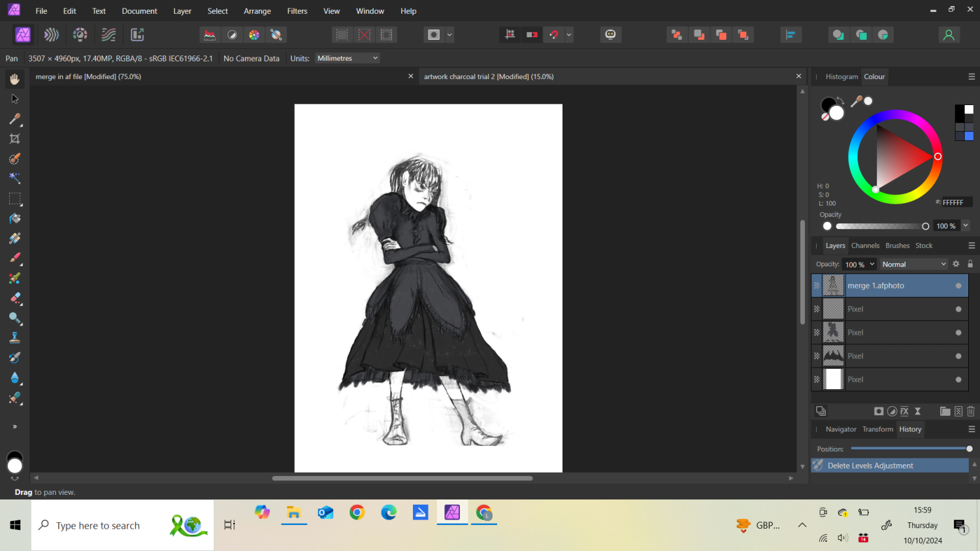980x551 pixels.
Task: Switch to the Transform panel
Action: [x=877, y=429]
